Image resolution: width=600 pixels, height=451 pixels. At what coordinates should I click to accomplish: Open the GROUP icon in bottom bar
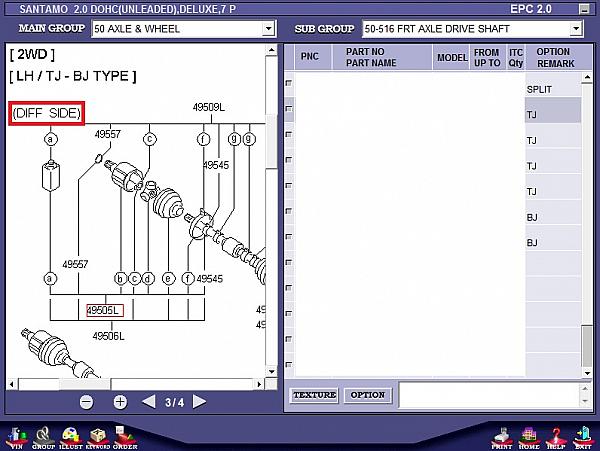pos(43,438)
